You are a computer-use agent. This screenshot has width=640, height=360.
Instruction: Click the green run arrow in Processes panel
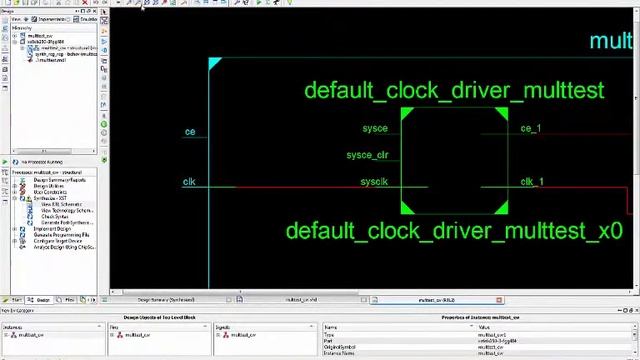[4, 162]
